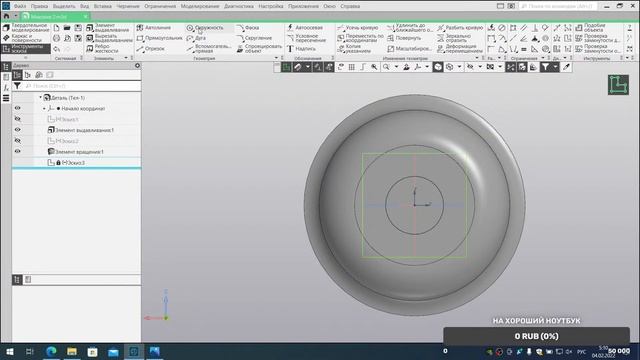Expand the Ограничения panel dropdown arrow
The width and height of the screenshot is (640, 360).
(x=542, y=58)
